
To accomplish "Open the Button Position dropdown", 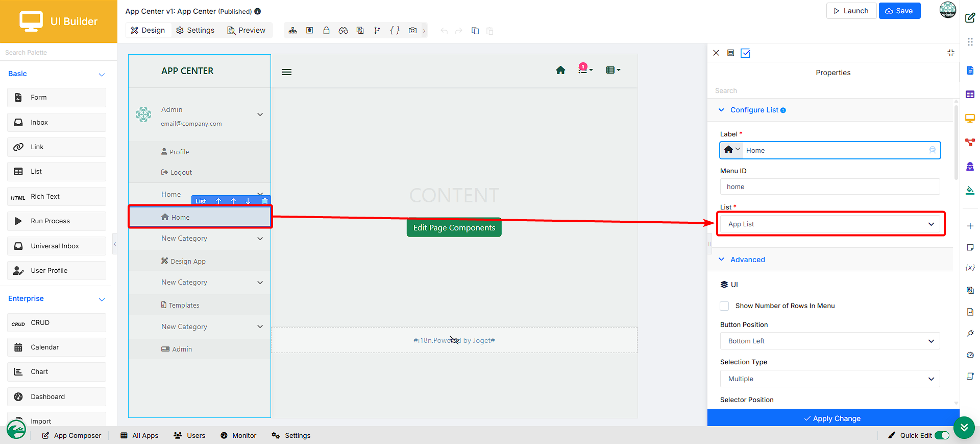I will [x=830, y=341].
